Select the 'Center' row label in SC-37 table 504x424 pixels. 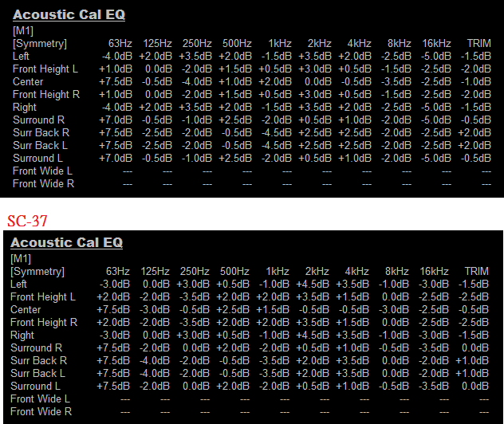click(26, 310)
